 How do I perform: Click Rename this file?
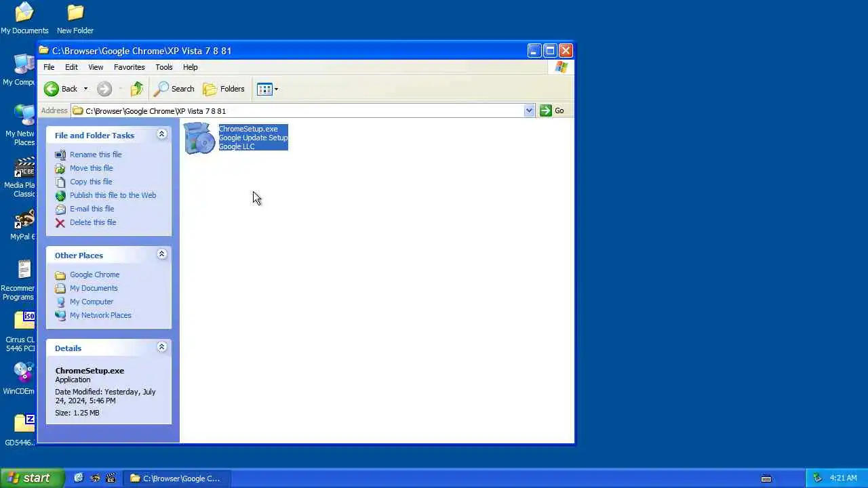(x=96, y=155)
